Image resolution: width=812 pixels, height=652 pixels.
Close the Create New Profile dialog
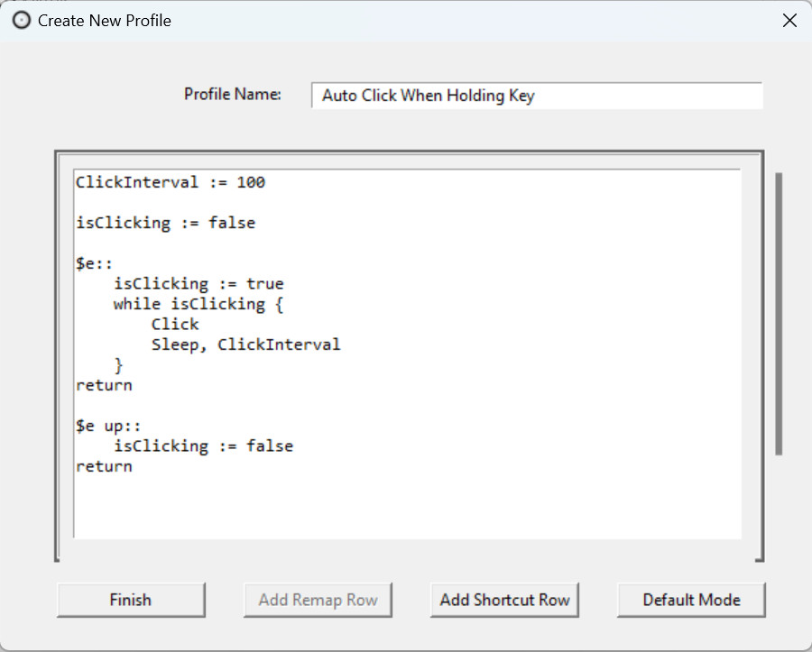pos(789,20)
